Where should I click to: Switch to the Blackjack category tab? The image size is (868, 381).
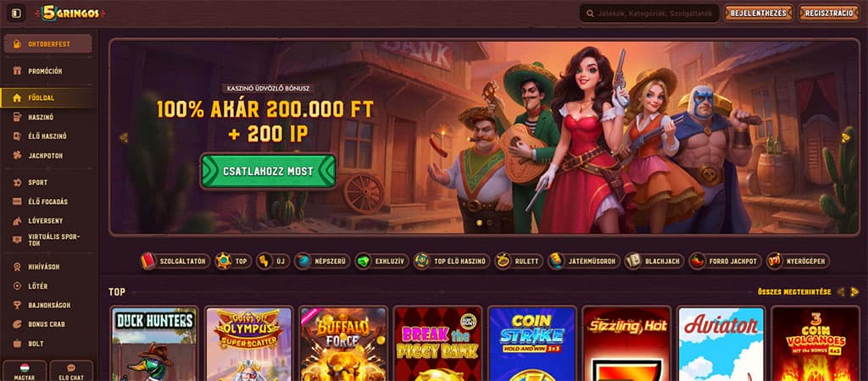point(654,261)
